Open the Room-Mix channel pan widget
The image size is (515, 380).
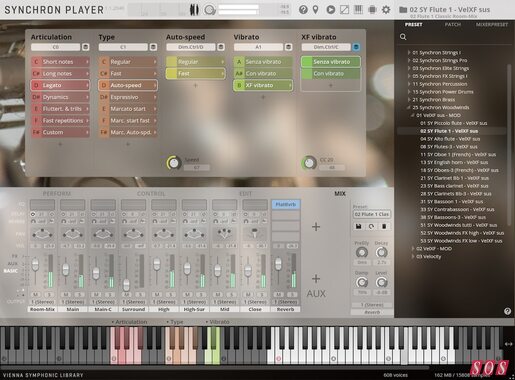point(42,234)
